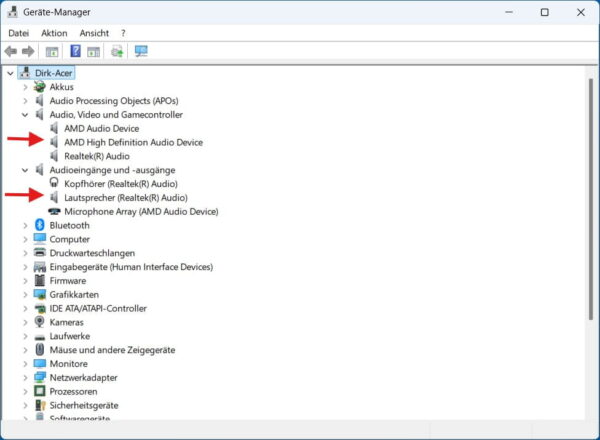Select the Sicherheitsgeräte label
This screenshot has width=600, height=440.
coord(84,406)
